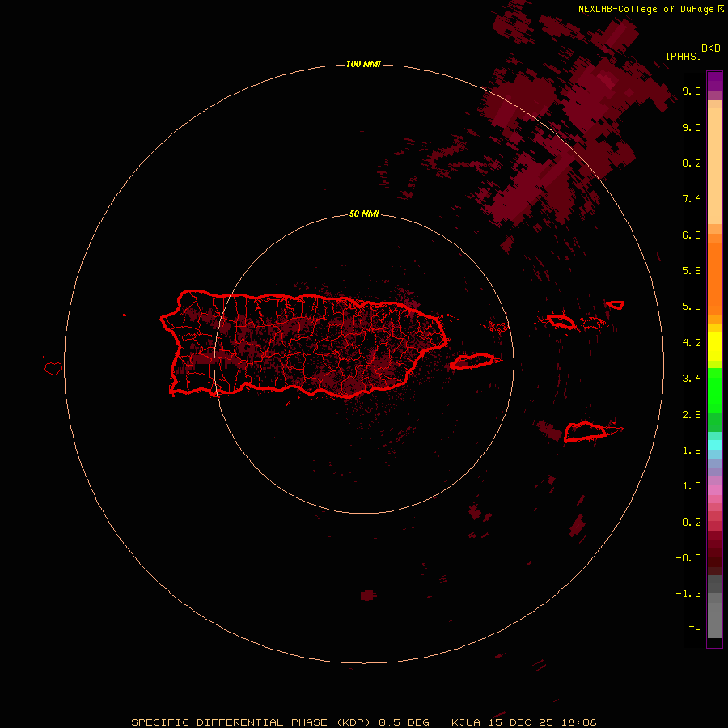Click the Vieques island outline east of Puerto Rico

pos(472,362)
